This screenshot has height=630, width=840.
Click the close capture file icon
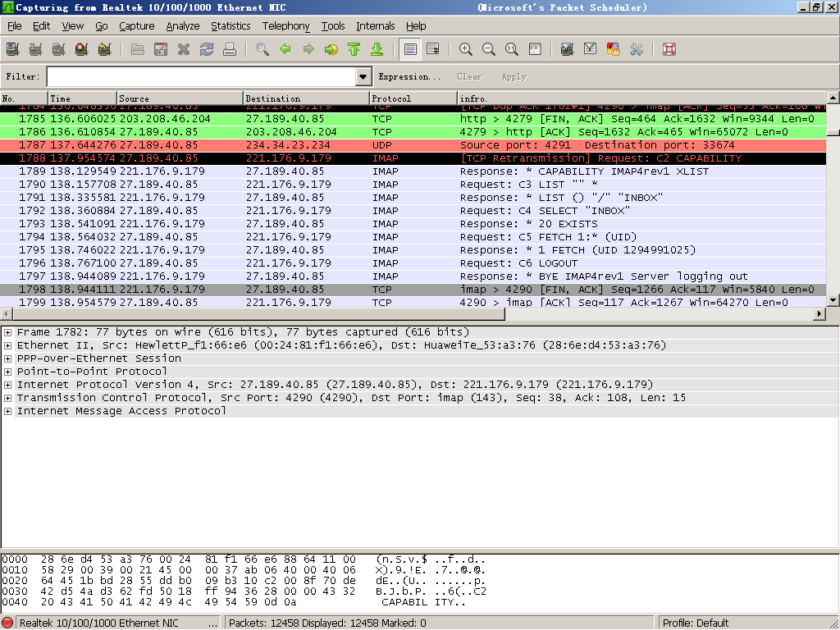[x=184, y=49]
